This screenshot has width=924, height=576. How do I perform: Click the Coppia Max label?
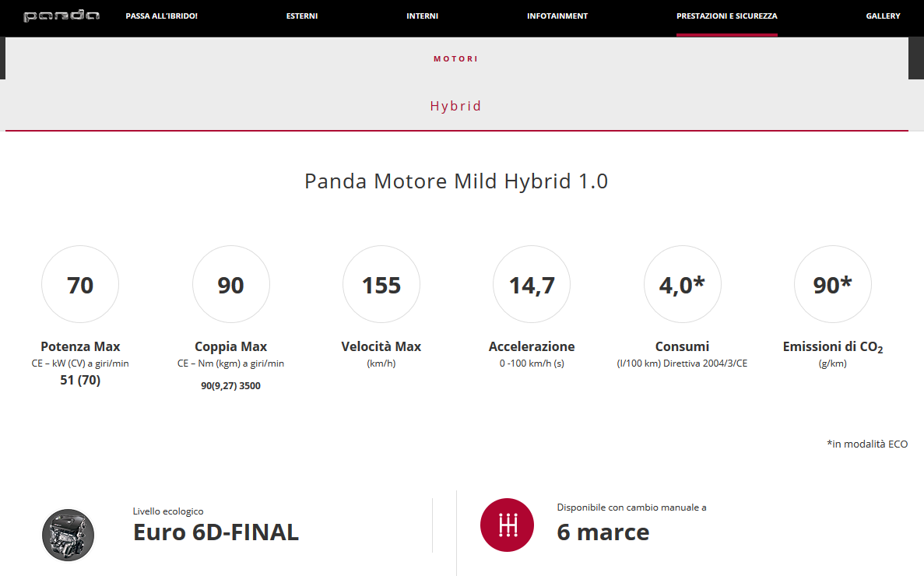pyautogui.click(x=231, y=346)
